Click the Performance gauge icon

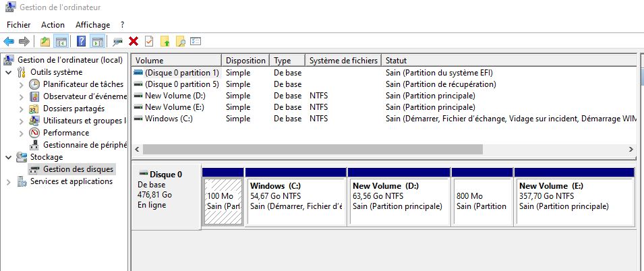click(x=34, y=133)
